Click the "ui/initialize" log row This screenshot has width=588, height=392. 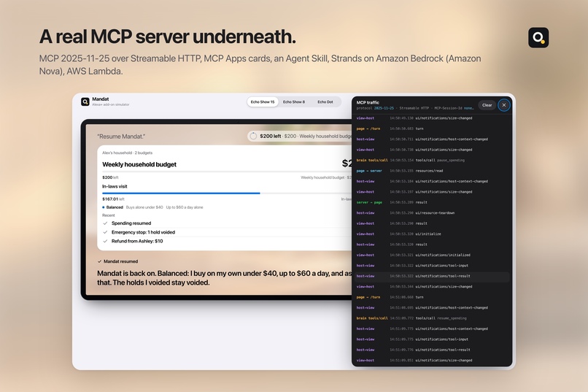pos(433,234)
